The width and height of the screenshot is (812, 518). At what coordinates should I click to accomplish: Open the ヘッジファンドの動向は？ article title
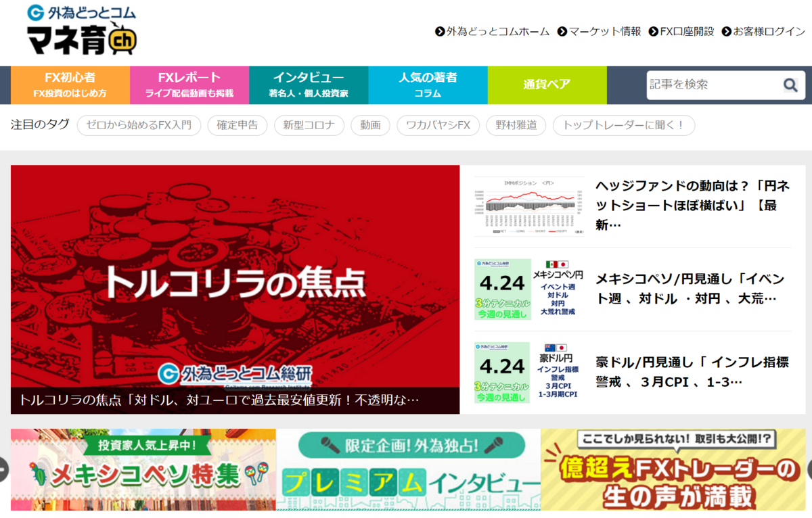692,206
